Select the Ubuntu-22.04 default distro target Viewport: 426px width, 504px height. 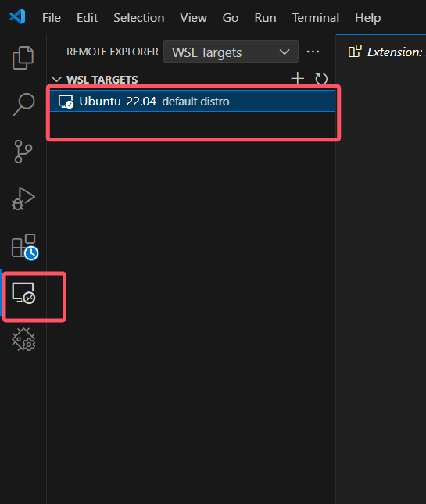pos(192,102)
